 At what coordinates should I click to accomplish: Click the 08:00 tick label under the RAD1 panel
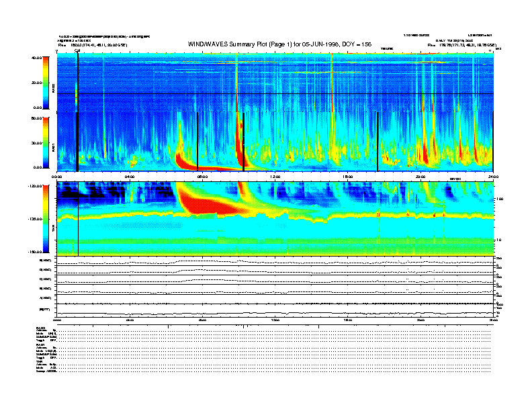(x=202, y=177)
